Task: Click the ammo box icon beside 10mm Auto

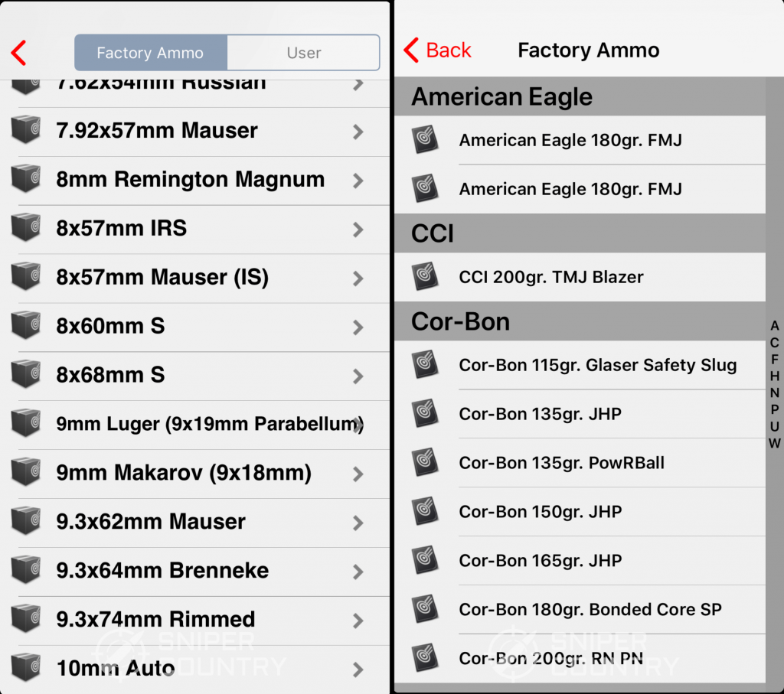Action: pyautogui.click(x=25, y=667)
